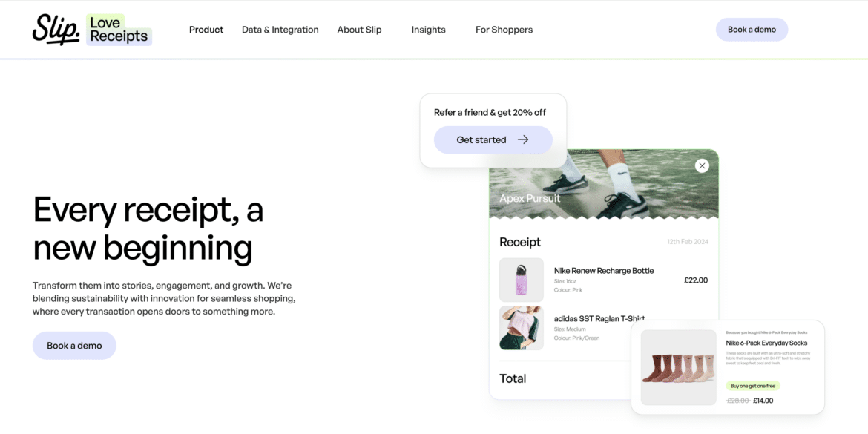
Task: Select the Nike Renew Recharge Bottle thumbnail
Action: (522, 280)
